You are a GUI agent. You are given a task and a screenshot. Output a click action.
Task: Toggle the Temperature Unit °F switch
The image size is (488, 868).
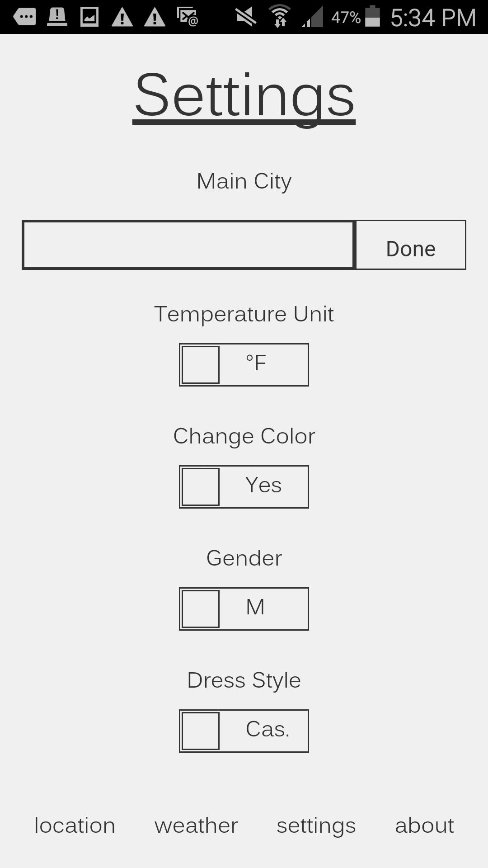(x=244, y=365)
